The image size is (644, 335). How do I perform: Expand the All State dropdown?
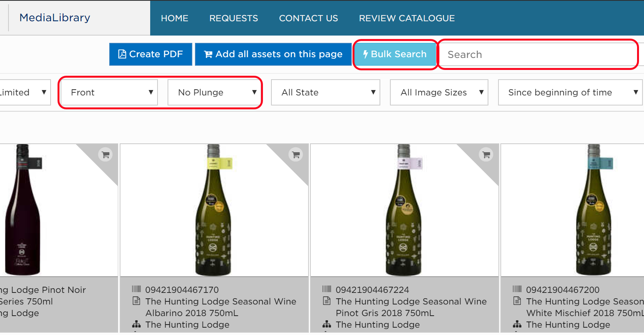point(325,92)
